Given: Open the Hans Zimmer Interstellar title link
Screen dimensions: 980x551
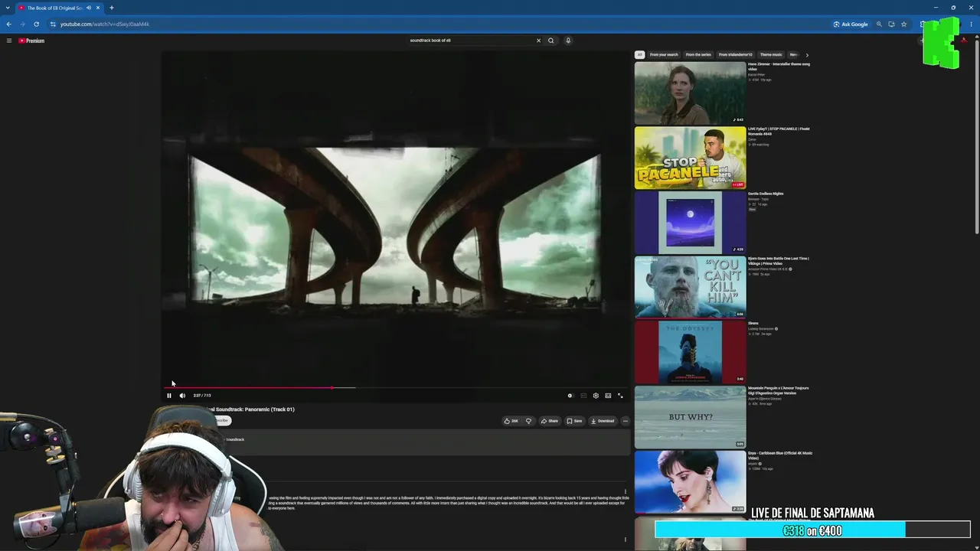Looking at the screenshot, I should pyautogui.click(x=779, y=67).
